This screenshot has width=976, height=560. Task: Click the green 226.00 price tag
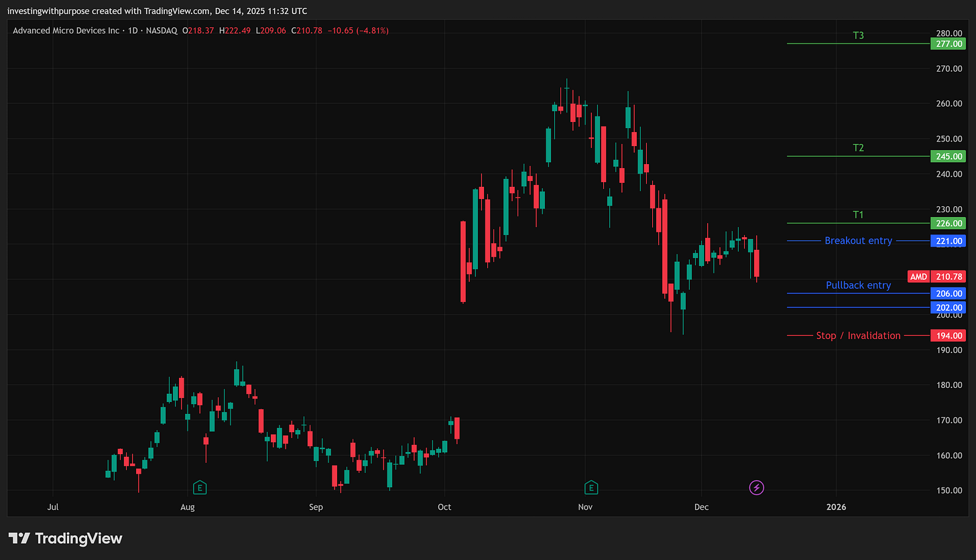point(948,223)
